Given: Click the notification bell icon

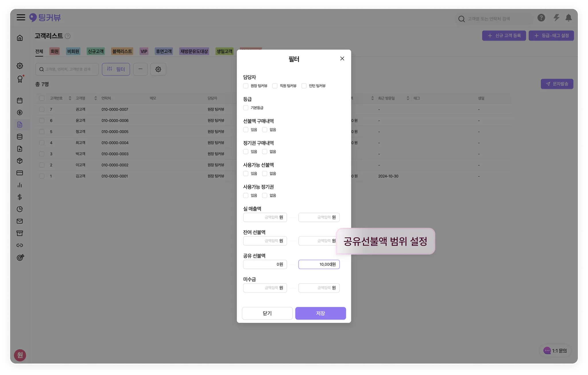Looking at the screenshot, I should coord(568,18).
